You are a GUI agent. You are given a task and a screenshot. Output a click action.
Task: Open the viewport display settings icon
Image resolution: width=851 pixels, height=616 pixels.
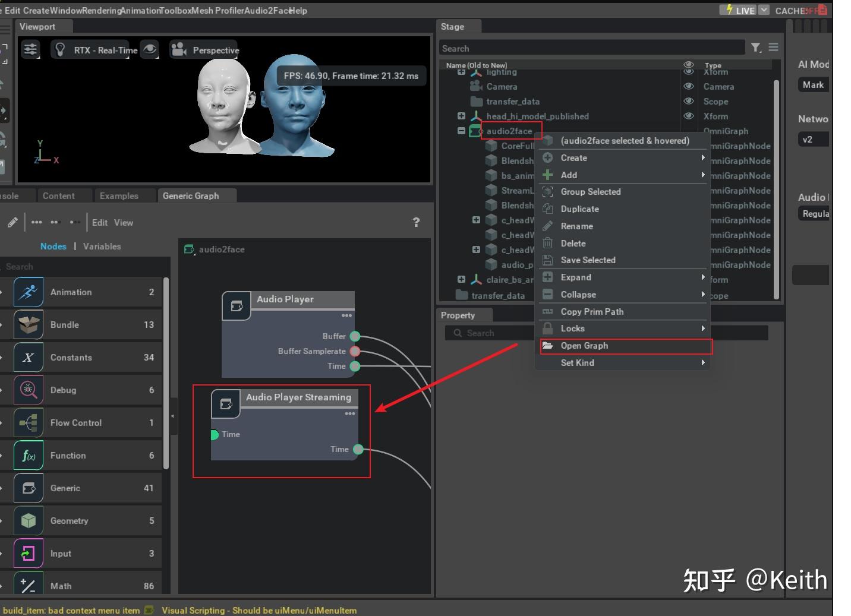30,50
